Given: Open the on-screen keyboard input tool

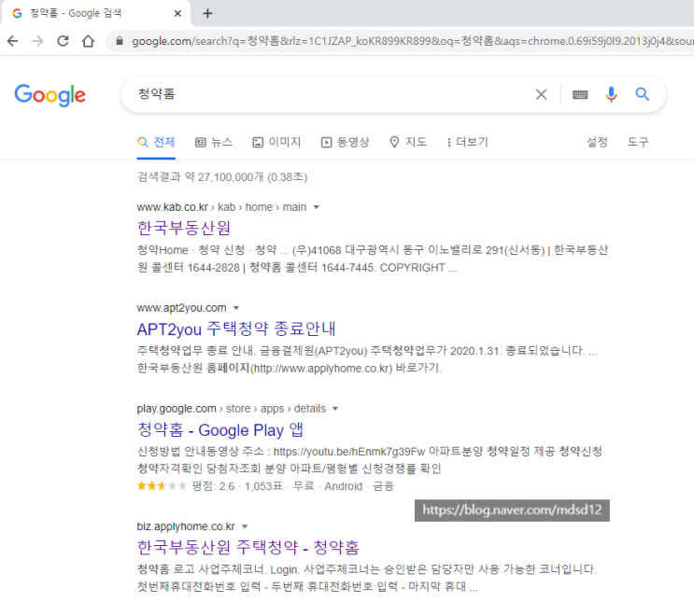Looking at the screenshot, I should click(x=580, y=94).
